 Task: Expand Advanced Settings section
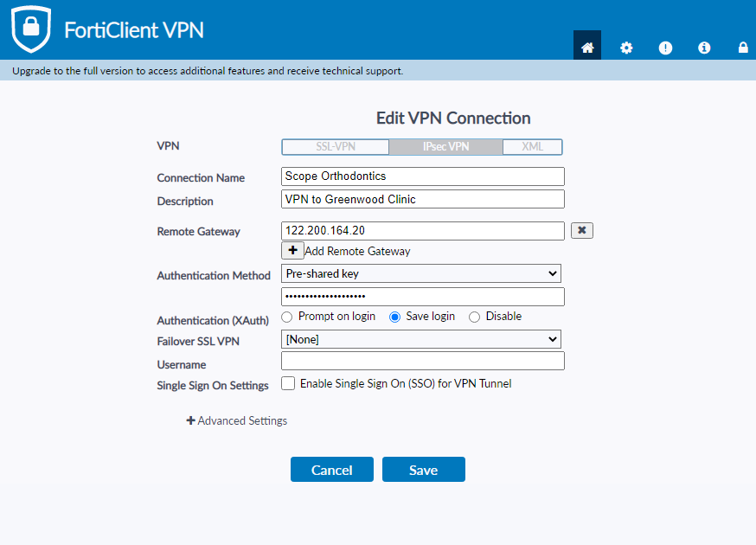click(237, 420)
